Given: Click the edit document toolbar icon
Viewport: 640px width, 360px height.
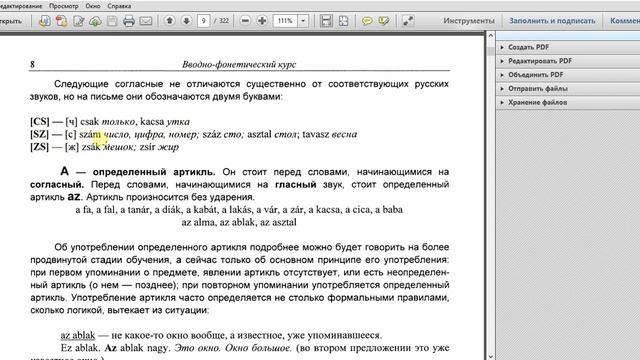Looking at the screenshot, I should (x=78, y=21).
